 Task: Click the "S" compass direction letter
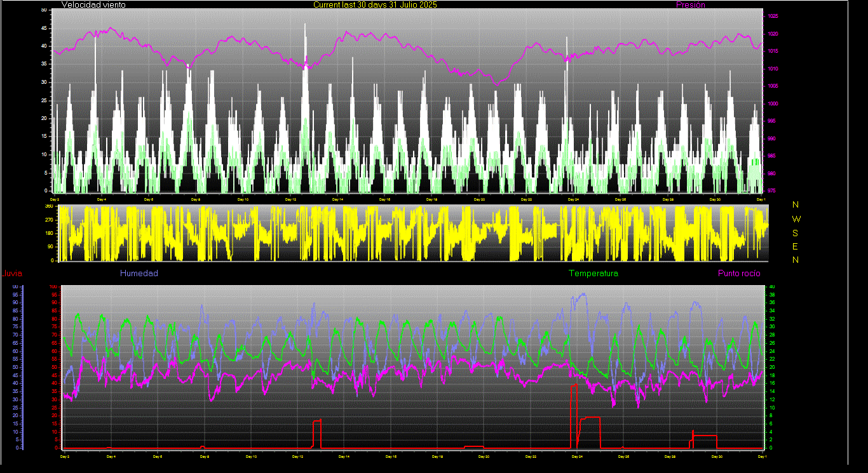pyautogui.click(x=796, y=233)
